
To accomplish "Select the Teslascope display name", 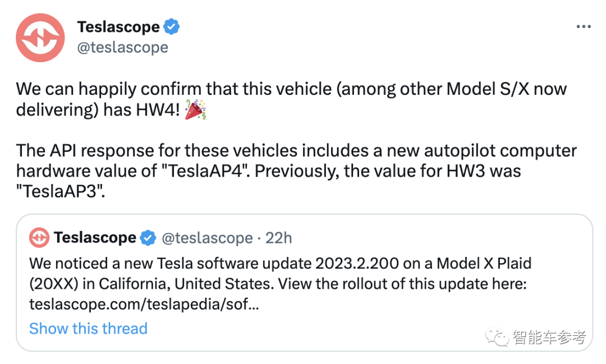I will pos(118,26).
